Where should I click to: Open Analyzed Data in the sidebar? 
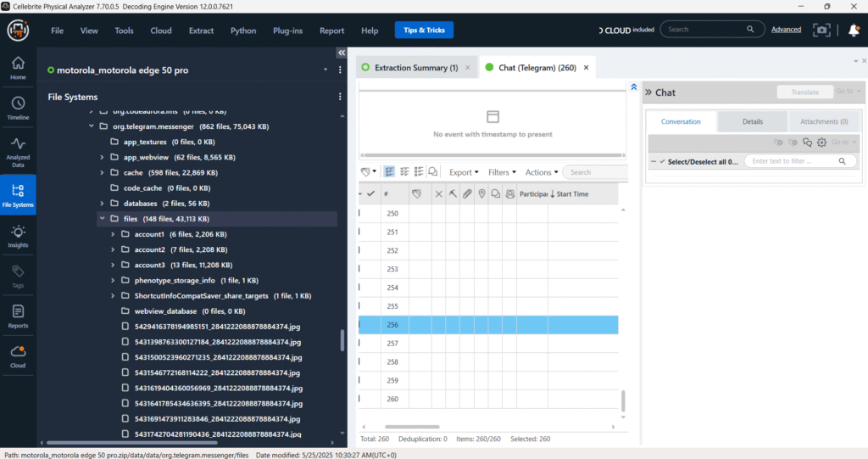coord(18,153)
